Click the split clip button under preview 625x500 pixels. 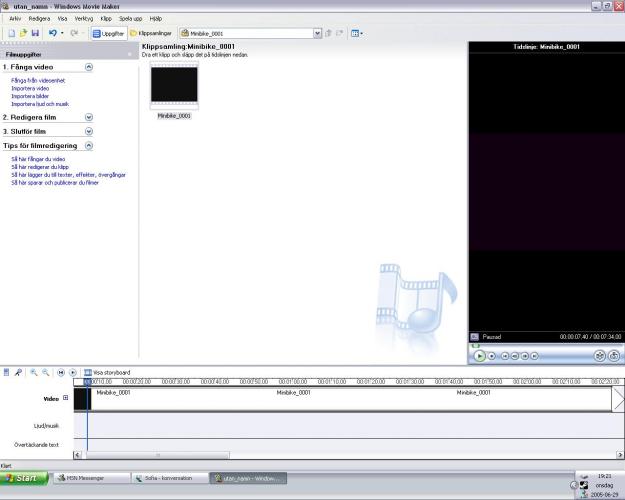pyautogui.click(x=599, y=355)
